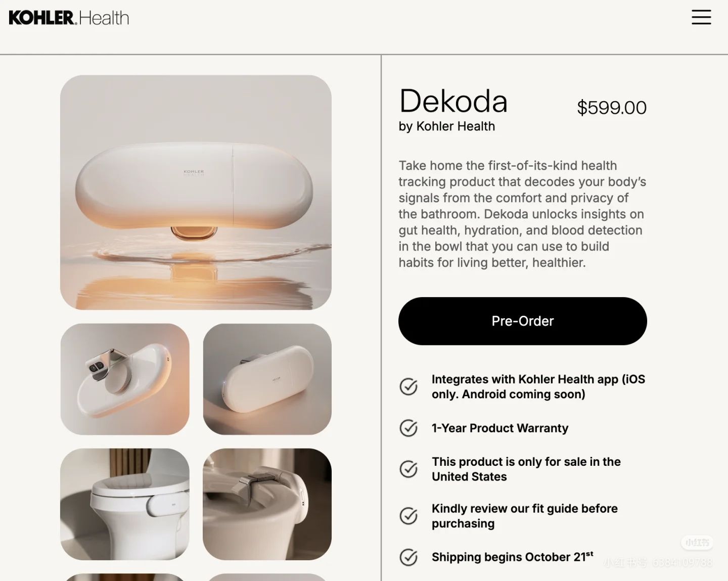Screen dimensions: 728x581
Task: Open the main Dekoda product image
Action: tap(196, 192)
